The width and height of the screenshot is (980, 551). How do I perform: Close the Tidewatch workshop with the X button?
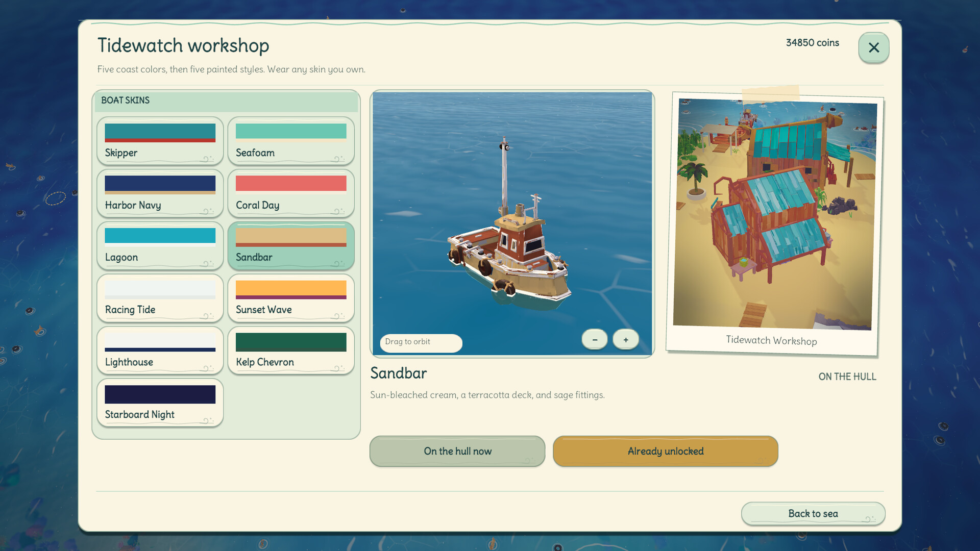click(873, 47)
